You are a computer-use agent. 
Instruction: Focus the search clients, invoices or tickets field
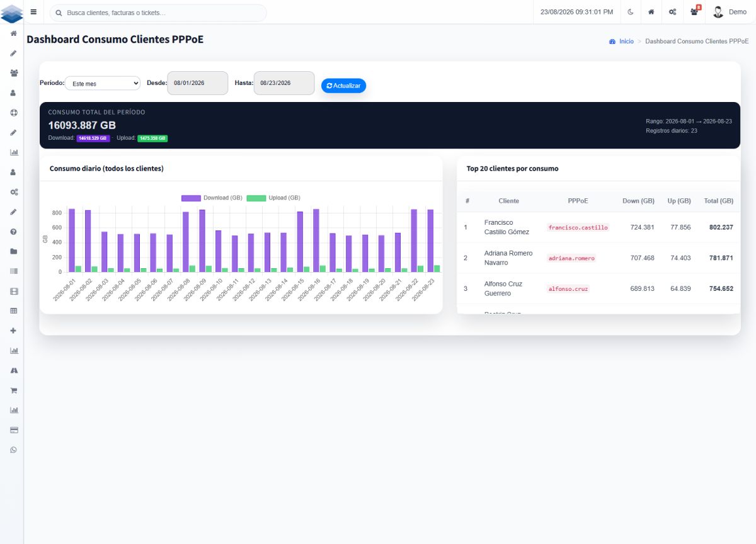(x=158, y=13)
